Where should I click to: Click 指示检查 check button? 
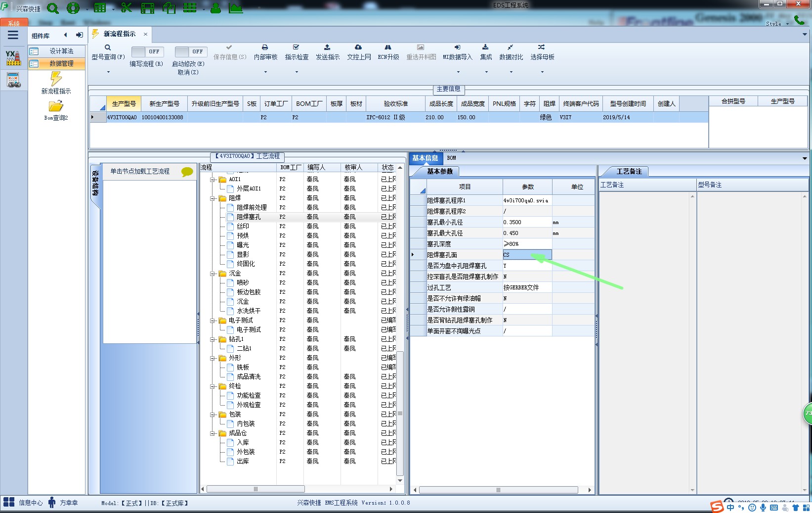[297, 52]
